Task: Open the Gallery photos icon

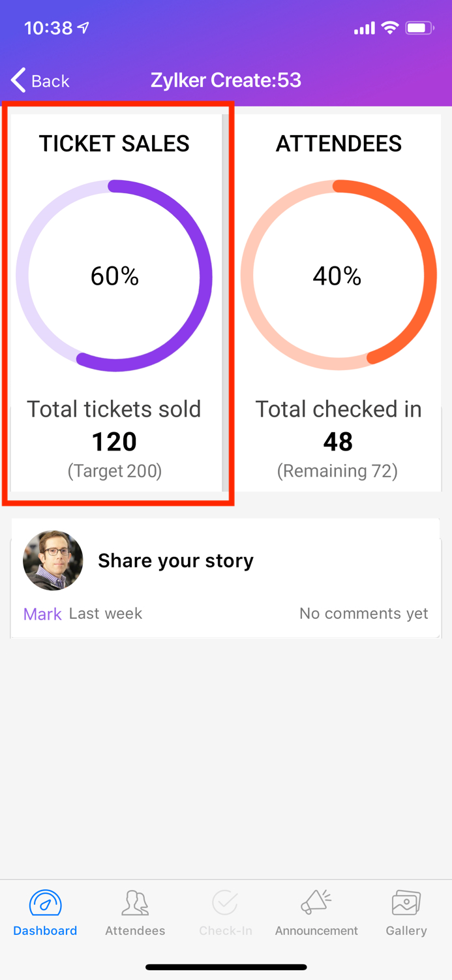Action: point(406,903)
